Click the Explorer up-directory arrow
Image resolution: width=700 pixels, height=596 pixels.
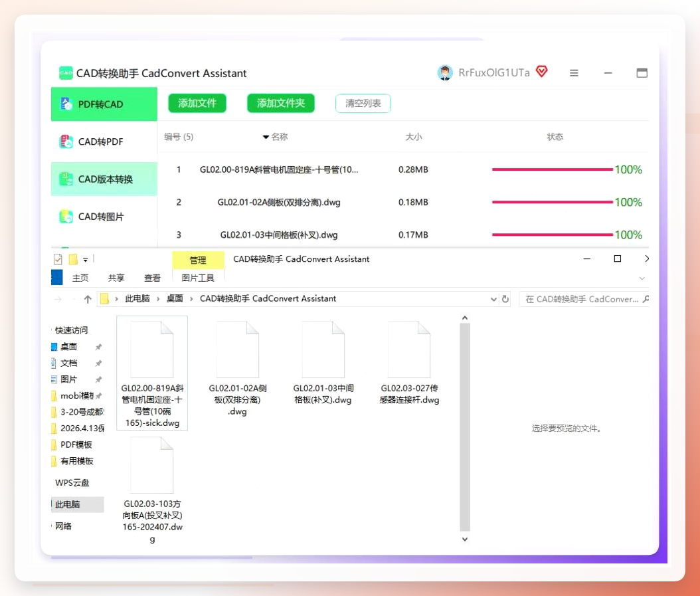pyautogui.click(x=88, y=300)
